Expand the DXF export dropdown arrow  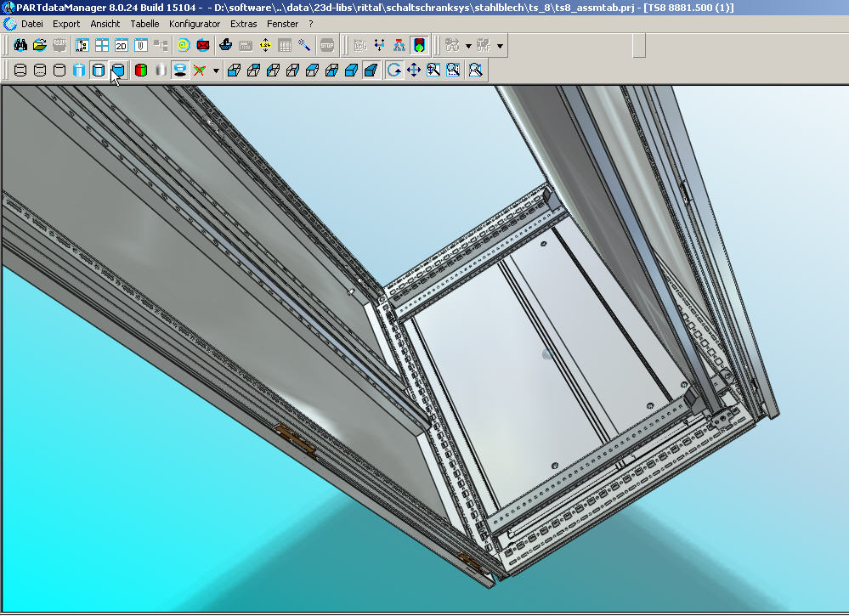click(x=500, y=46)
